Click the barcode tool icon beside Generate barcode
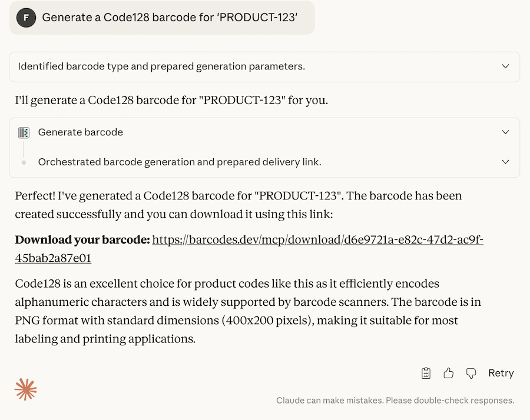 24,132
